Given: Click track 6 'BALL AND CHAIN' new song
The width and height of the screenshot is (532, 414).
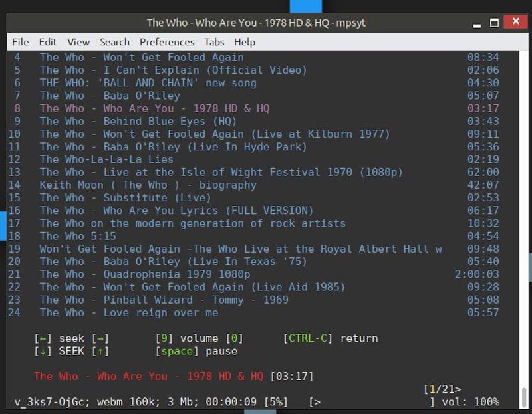Looking at the screenshot, I should 148,83.
